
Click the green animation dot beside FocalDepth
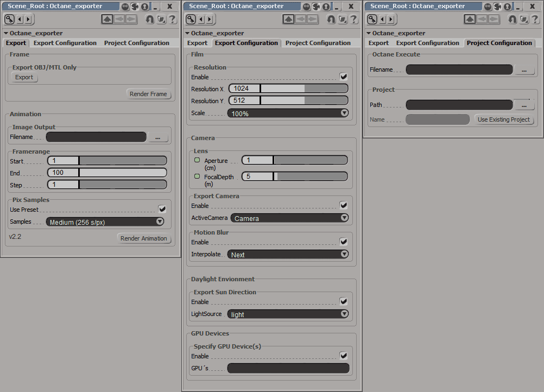tap(197, 176)
